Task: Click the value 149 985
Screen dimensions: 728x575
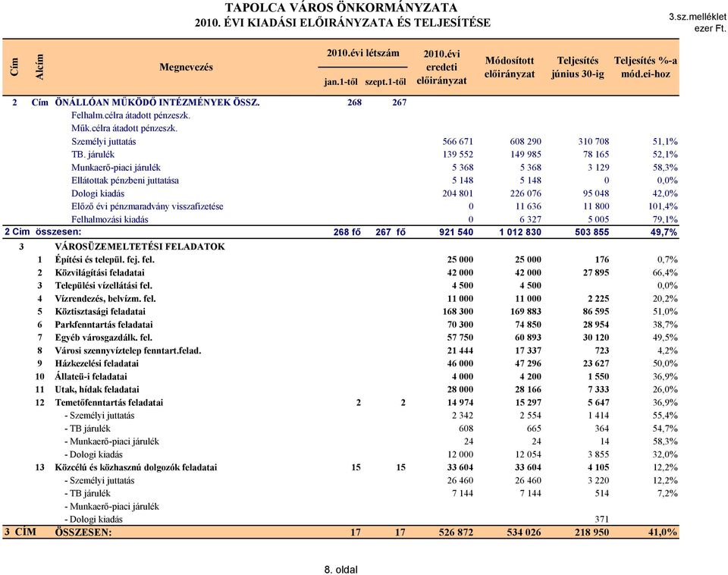Action: point(526,154)
